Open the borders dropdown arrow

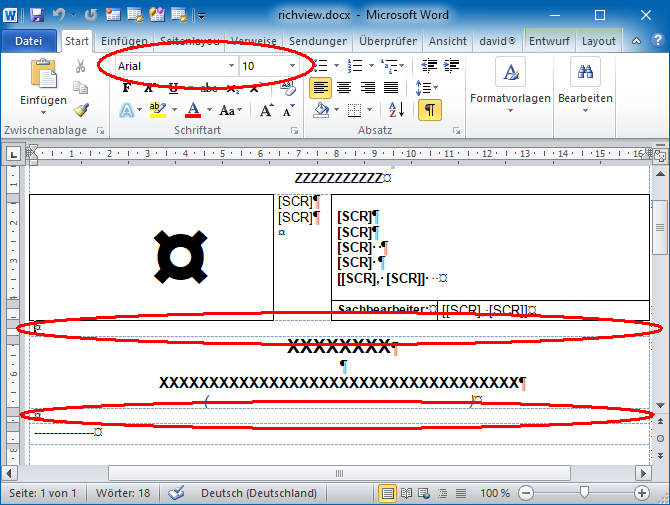point(370,110)
